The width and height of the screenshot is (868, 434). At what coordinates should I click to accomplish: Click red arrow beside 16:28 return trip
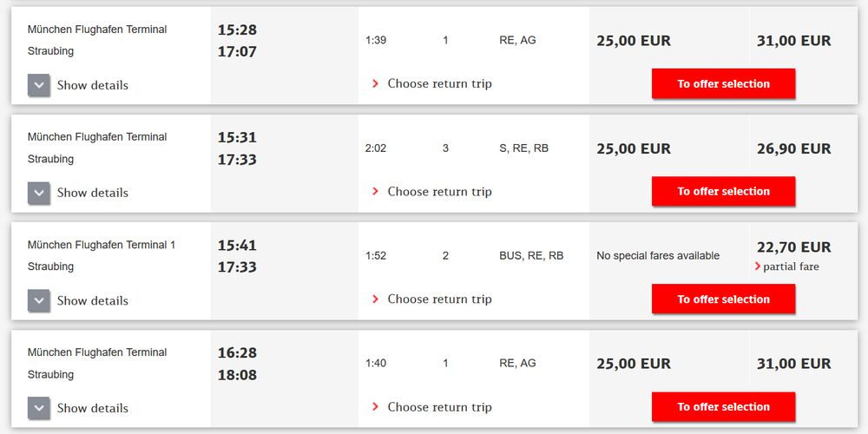click(x=375, y=407)
